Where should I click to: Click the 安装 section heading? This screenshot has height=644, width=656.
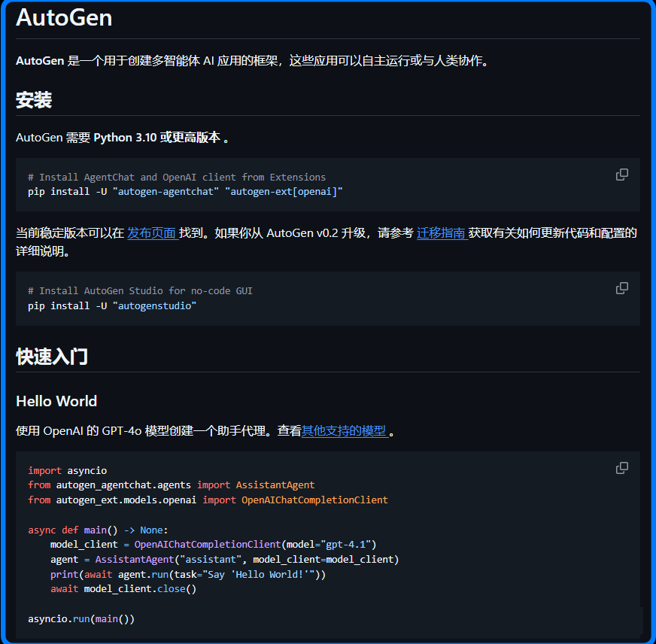(x=34, y=100)
